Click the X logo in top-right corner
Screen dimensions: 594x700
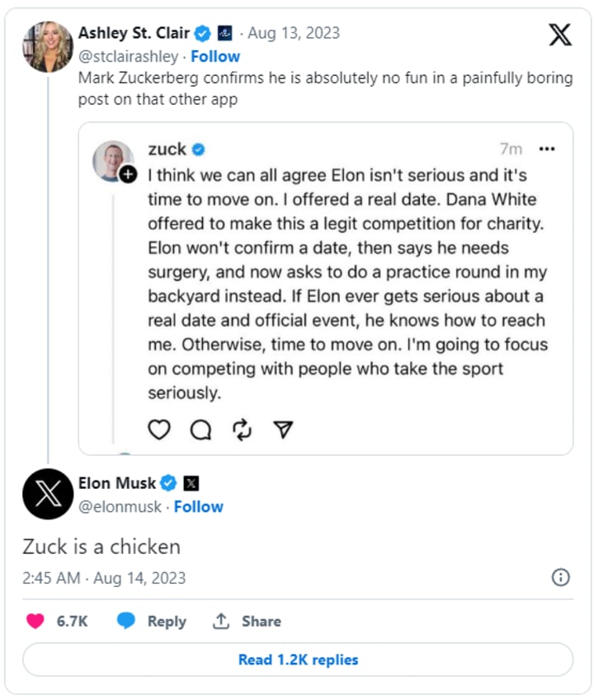pyautogui.click(x=559, y=35)
